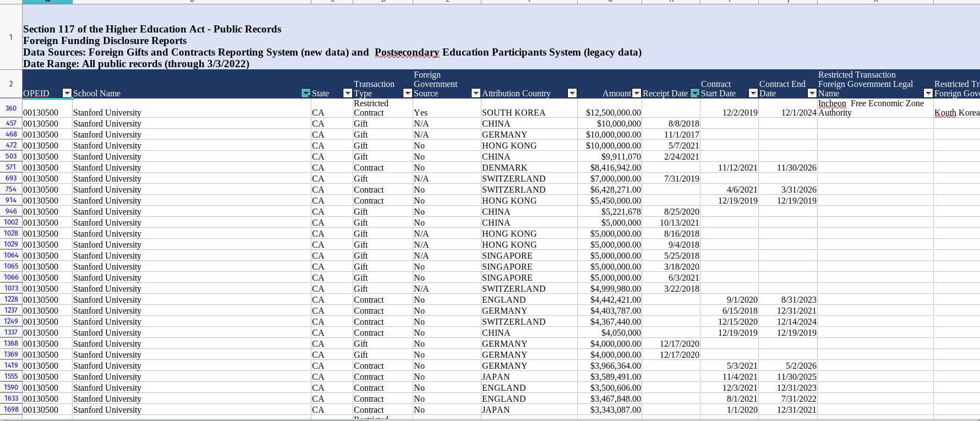Open the Restricted Transaction Legal Name filter dropdown
This screenshot has width=980, height=421.
tap(928, 94)
